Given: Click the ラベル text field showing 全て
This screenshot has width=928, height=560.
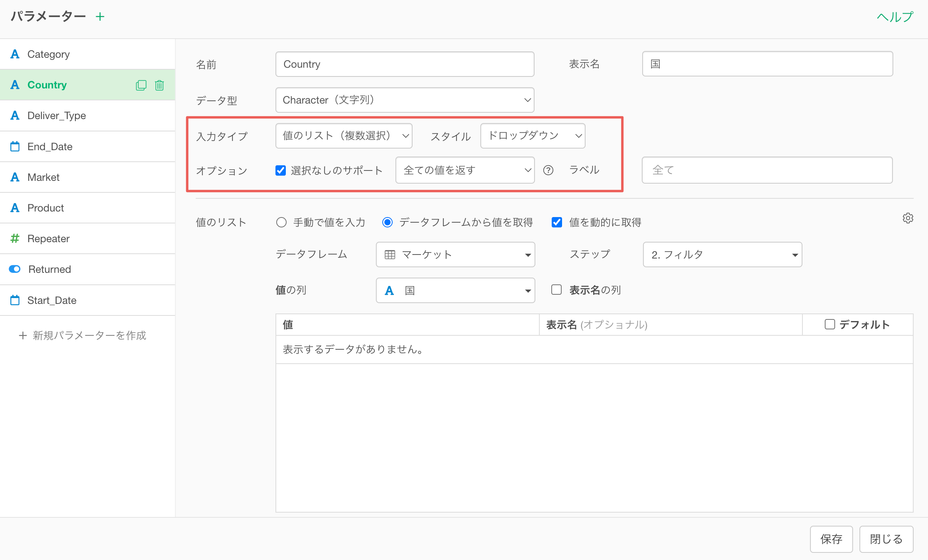Looking at the screenshot, I should tap(767, 170).
